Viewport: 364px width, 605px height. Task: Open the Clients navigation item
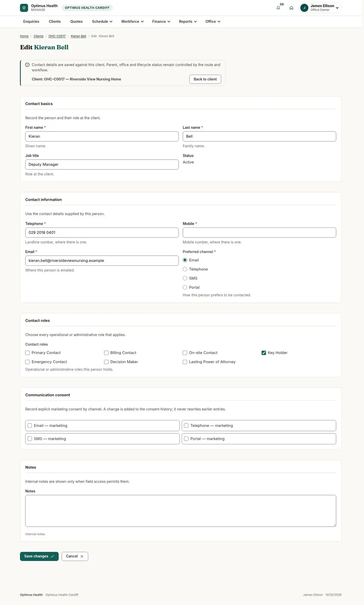[55, 22]
